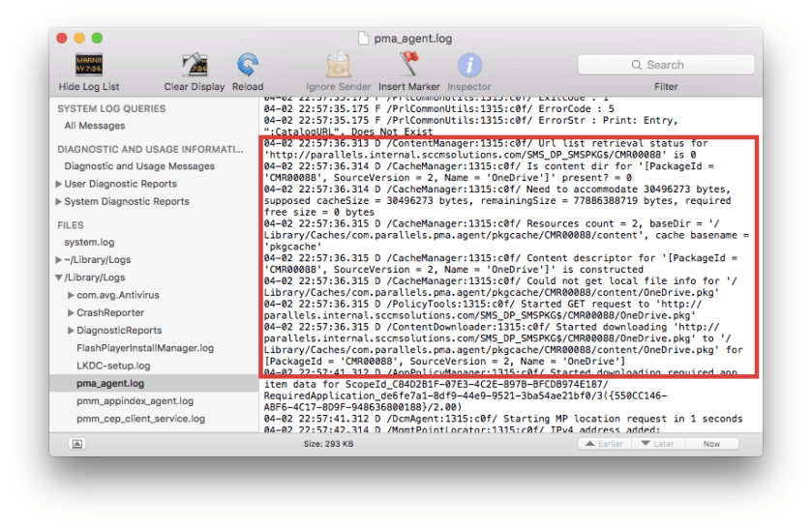Screen dimensions: 812x527
Task: Insert a marker with the flag icon
Action: coord(409,64)
